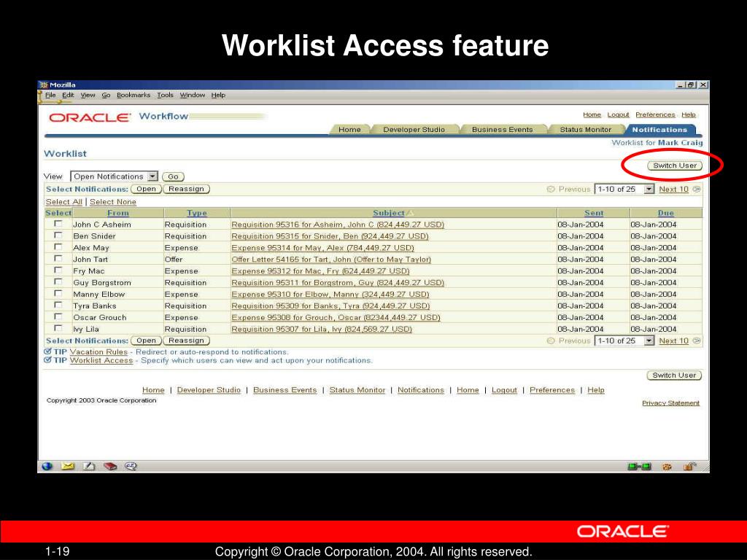The width and height of the screenshot is (747, 560).
Task: Click the bottom Reassign button
Action: coord(186,341)
